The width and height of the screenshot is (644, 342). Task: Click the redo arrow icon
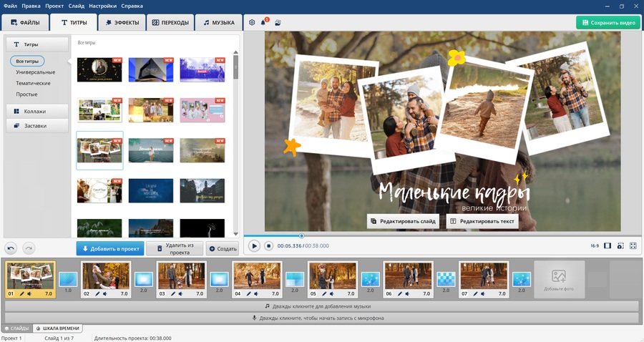tap(29, 248)
